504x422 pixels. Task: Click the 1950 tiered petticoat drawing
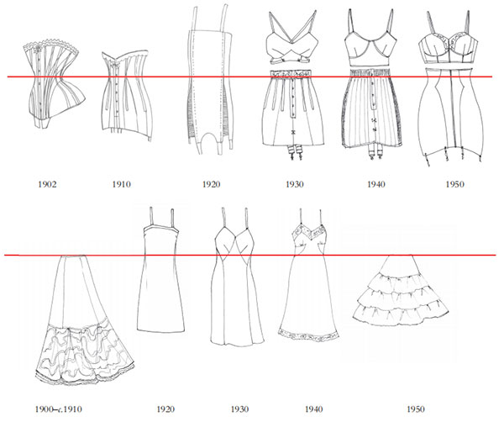pyautogui.click(x=400, y=290)
